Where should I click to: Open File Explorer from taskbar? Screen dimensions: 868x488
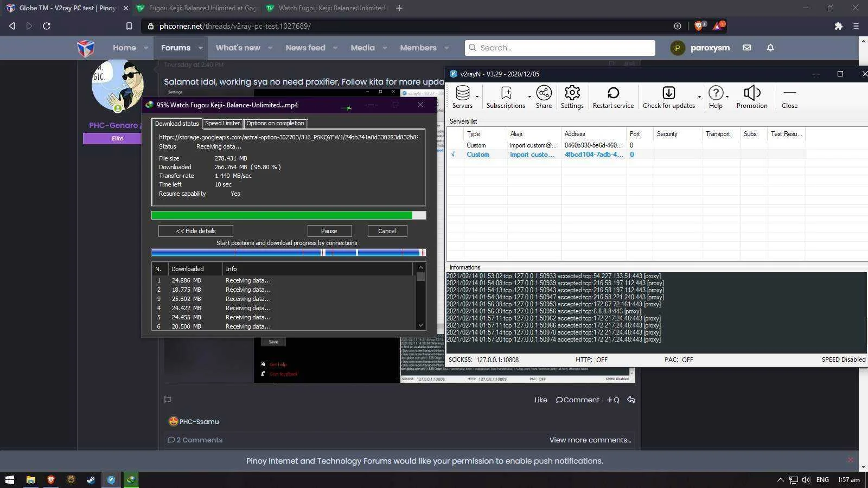tap(30, 479)
